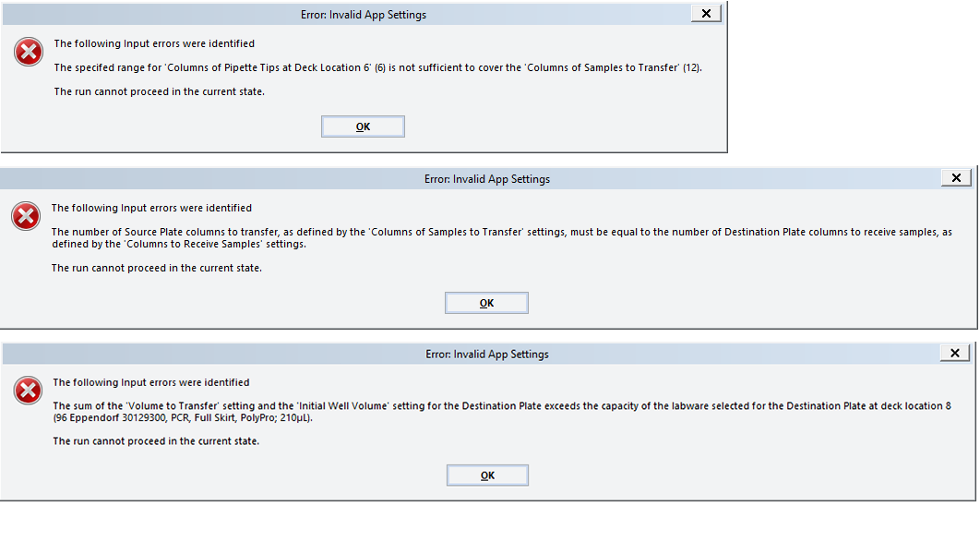Screen dimensions: 980x554
Task: Click 'The following Input errors were identified' in pipette tips dialog
Action: pos(154,43)
